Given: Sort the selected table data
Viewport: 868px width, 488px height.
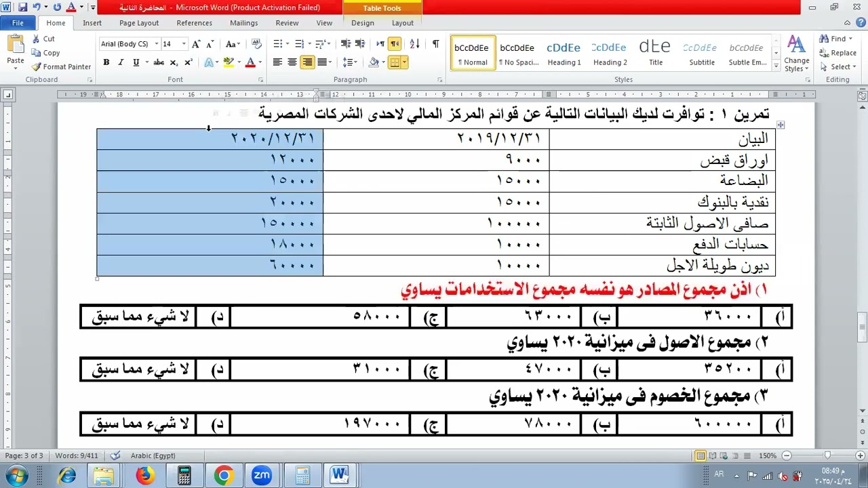Looking at the screenshot, I should (415, 44).
